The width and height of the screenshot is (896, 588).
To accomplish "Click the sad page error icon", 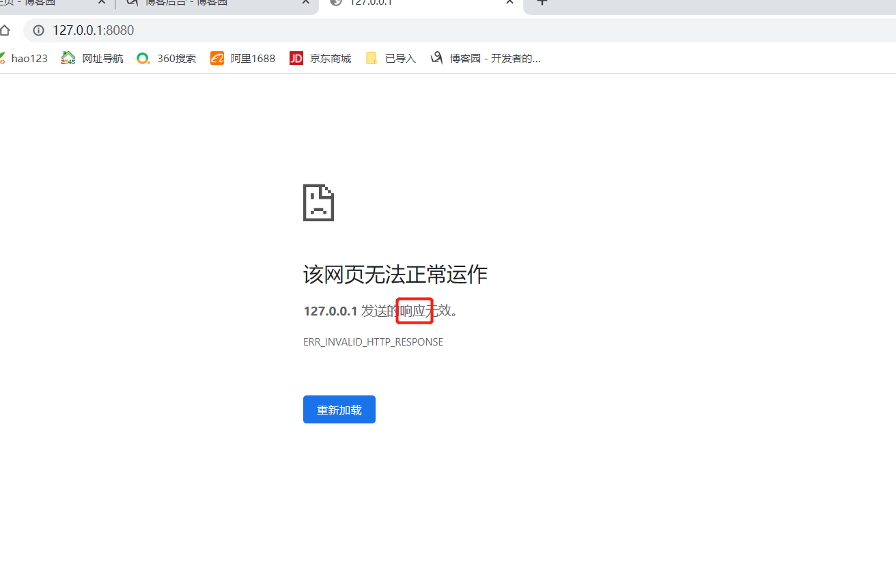I will click(318, 202).
